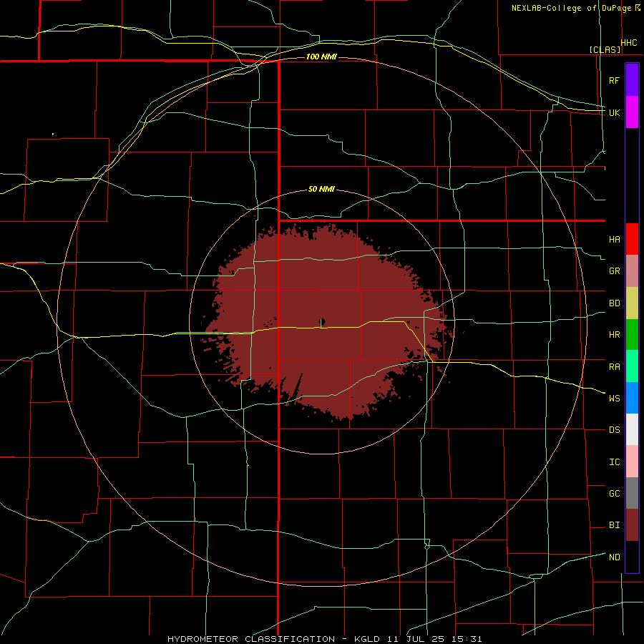
Task: Click the GR legend color swatch
Action: click(632, 271)
